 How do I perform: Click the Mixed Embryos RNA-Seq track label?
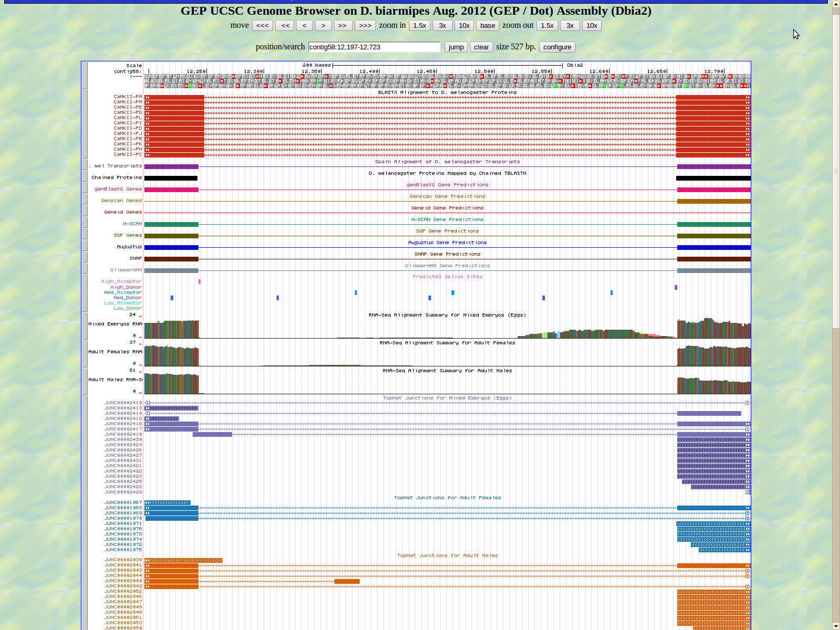tap(115, 324)
